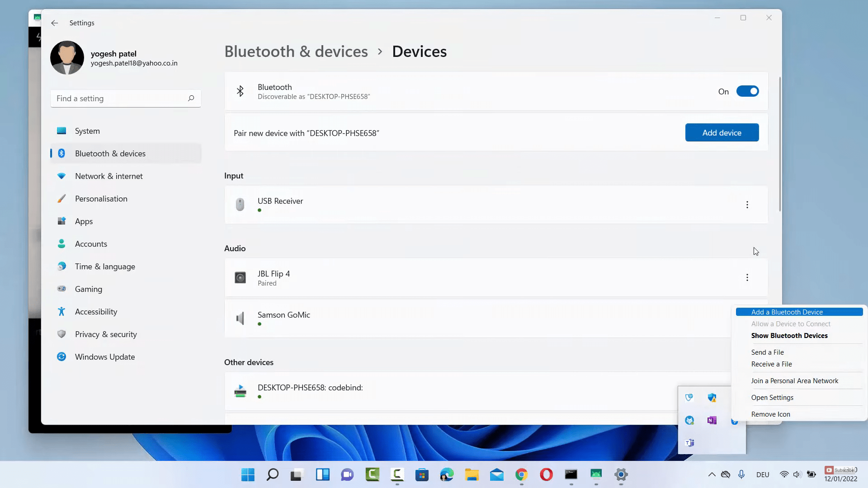
Task: Open OneNote from the tray overflow popup
Action: tap(712, 420)
